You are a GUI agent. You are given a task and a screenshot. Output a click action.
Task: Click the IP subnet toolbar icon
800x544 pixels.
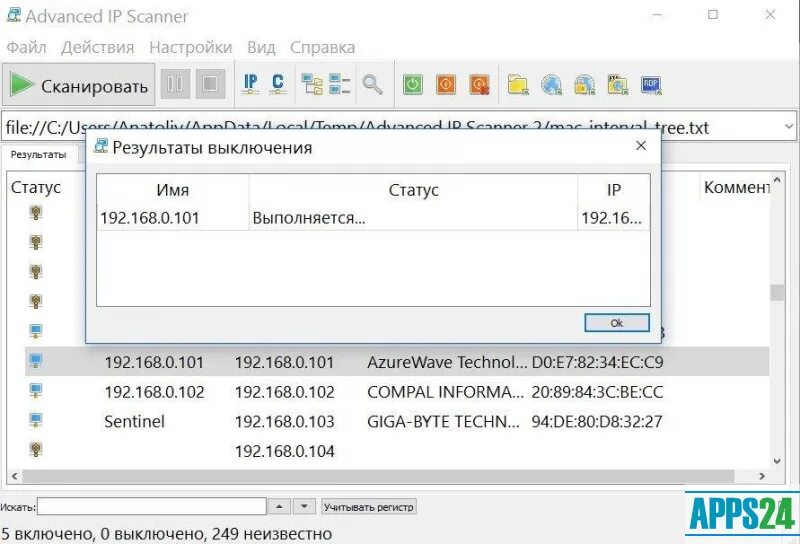pos(250,84)
